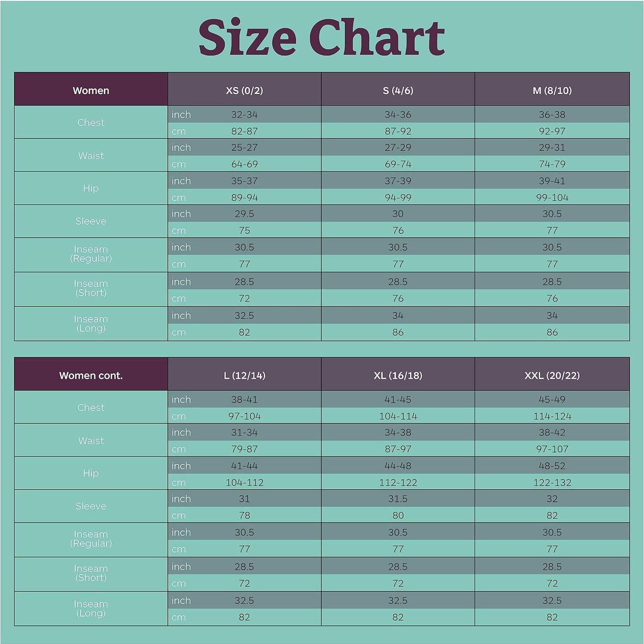Select the 31.5 sleeve inch value

click(x=398, y=498)
